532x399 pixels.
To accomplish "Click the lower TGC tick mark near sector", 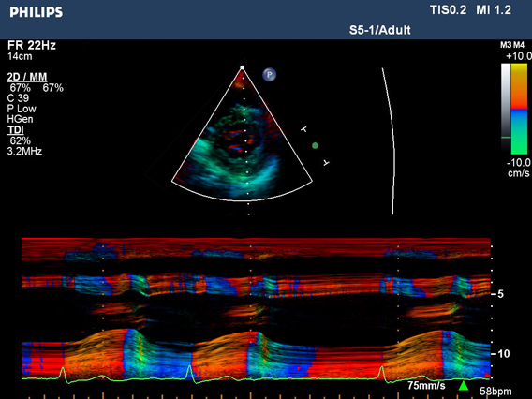I will tap(326, 163).
